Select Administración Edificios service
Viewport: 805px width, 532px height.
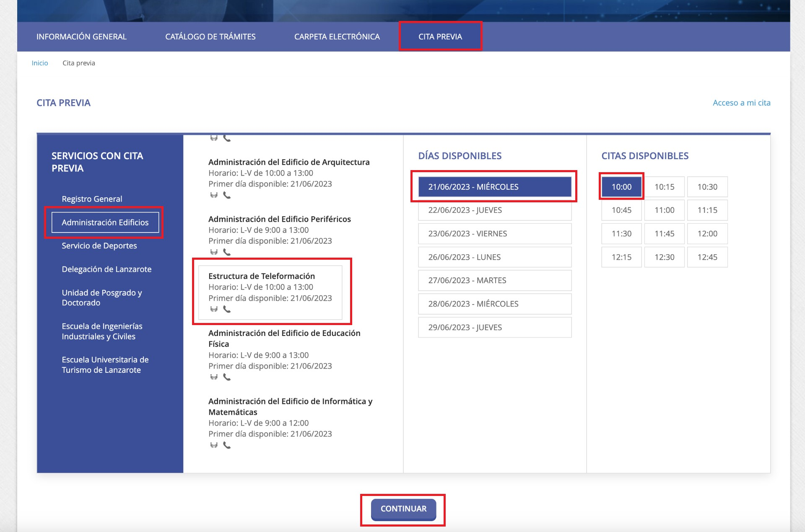click(105, 222)
